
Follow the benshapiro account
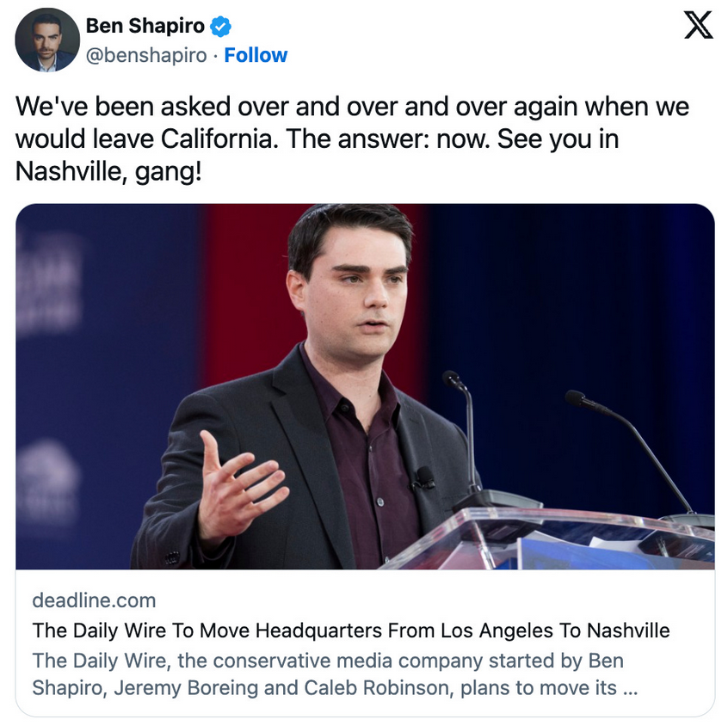pos(256,55)
